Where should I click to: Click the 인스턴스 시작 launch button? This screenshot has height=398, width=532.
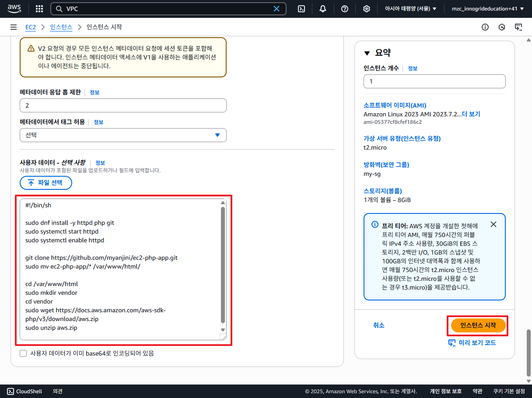point(478,325)
